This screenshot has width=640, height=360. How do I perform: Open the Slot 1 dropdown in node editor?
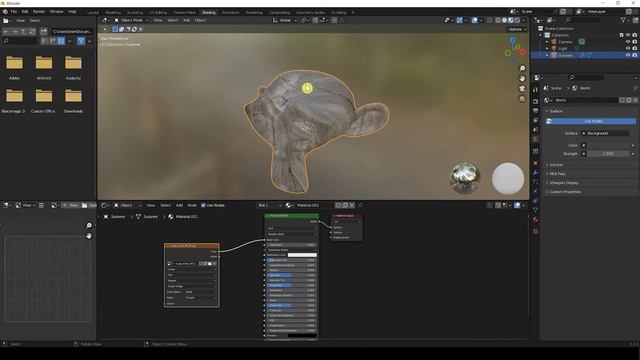[269, 205]
